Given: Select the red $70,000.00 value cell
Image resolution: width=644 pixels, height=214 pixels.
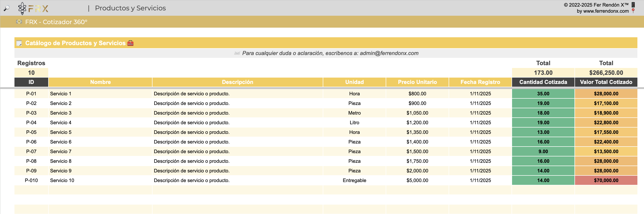Looking at the screenshot, I should pyautogui.click(x=606, y=180).
